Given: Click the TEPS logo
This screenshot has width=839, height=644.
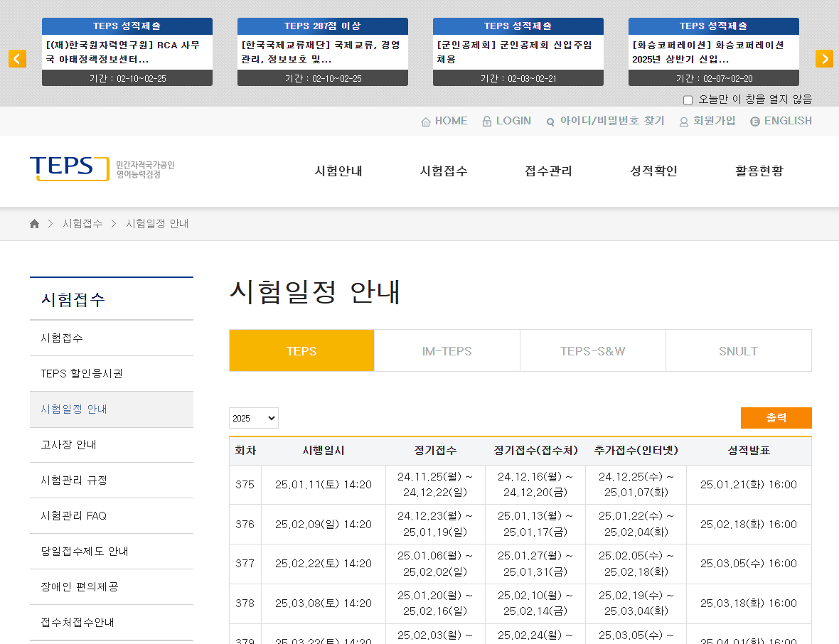Looking at the screenshot, I should tap(70, 168).
